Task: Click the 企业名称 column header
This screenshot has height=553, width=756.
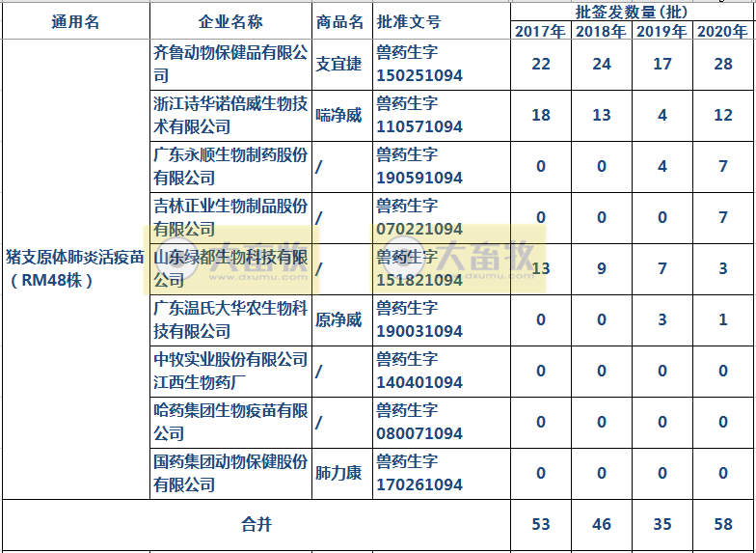Action: click(231, 22)
